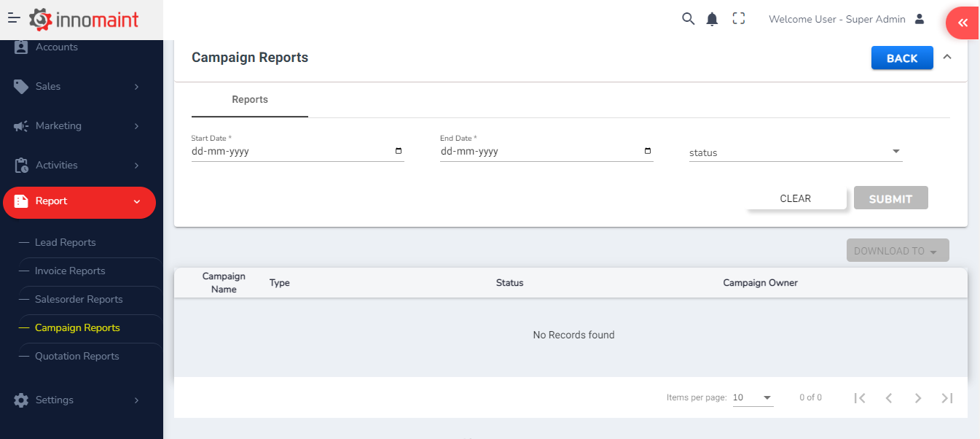Viewport: 980px width, 439px height.
Task: Go to the next page arrow
Action: (918, 397)
